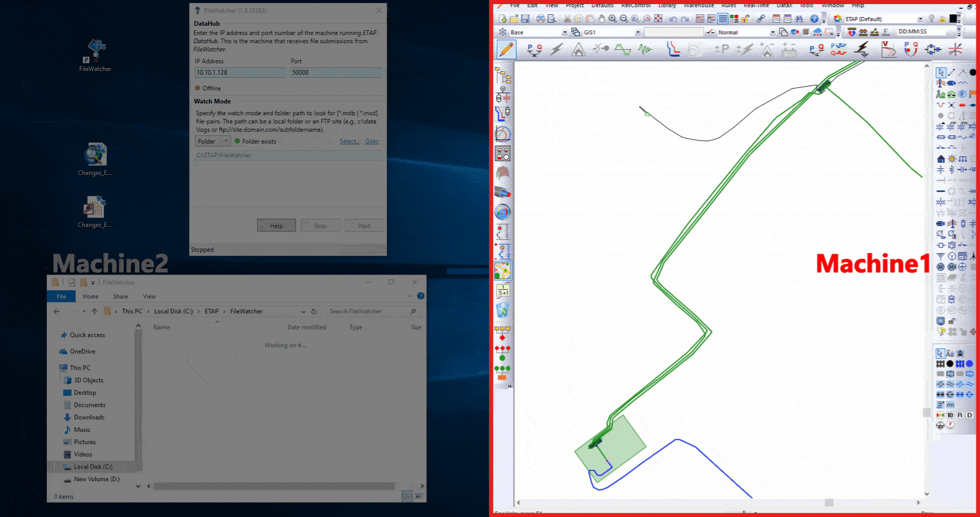
Task: Select the Edit (pencil) mode tool
Action: pyautogui.click(x=506, y=49)
